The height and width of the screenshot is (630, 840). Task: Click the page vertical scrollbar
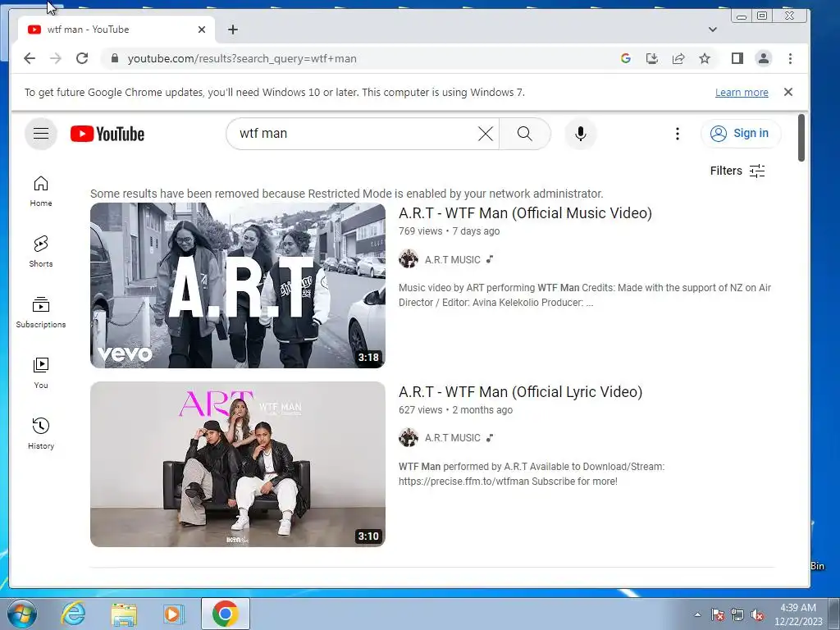[x=801, y=138]
